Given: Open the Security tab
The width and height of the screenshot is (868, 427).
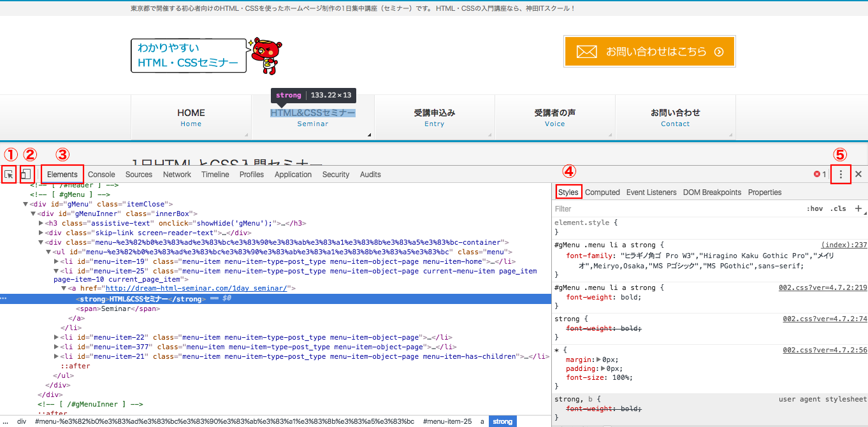Looking at the screenshot, I should click(x=336, y=174).
